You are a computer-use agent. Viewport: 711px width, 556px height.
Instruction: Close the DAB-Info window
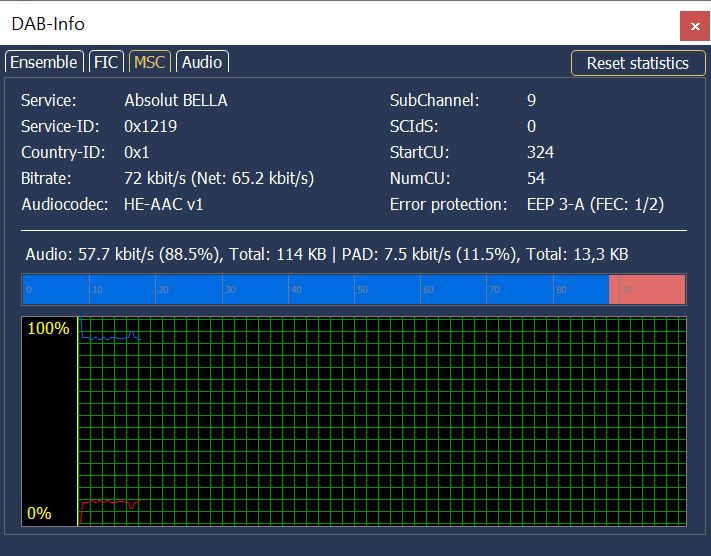[x=694, y=24]
